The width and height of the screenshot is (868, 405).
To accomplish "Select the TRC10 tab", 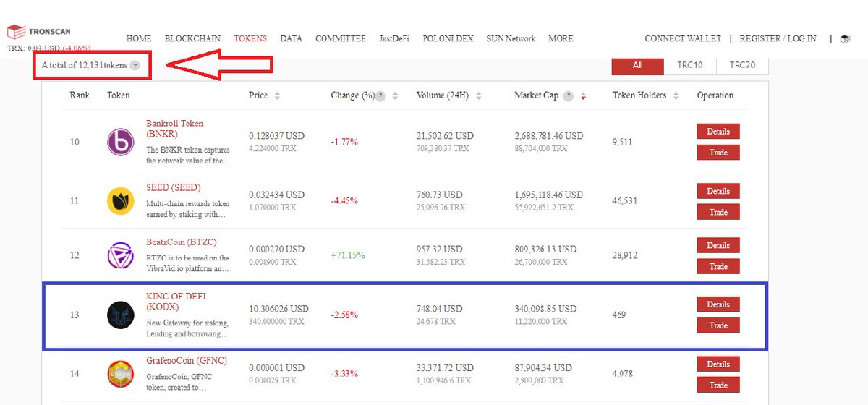I will (689, 65).
